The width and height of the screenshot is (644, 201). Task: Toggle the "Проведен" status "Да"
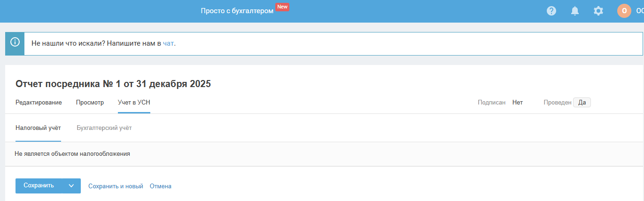pyautogui.click(x=582, y=103)
